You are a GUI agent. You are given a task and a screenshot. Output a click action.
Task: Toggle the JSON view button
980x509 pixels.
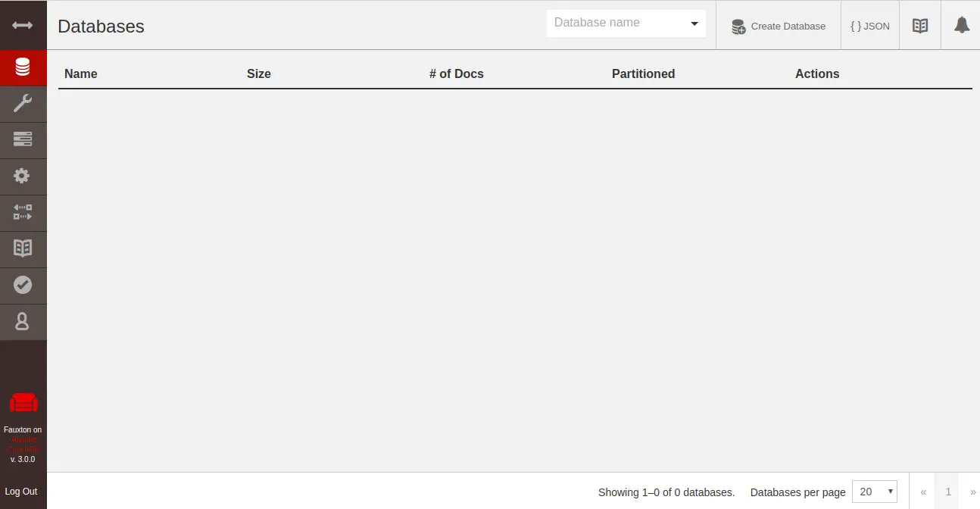870,26
